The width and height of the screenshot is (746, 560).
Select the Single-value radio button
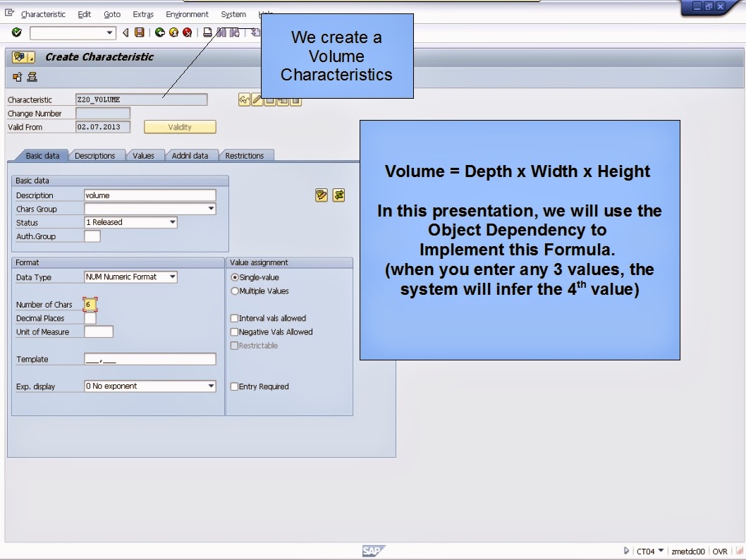coord(235,277)
